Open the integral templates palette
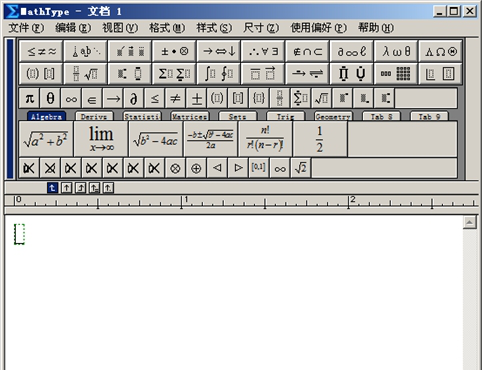 [x=219, y=73]
